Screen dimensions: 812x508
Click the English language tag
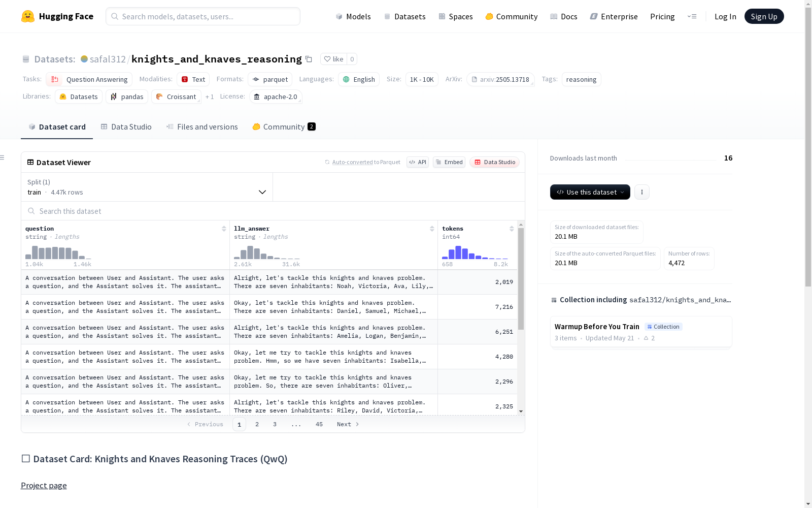[359, 79]
